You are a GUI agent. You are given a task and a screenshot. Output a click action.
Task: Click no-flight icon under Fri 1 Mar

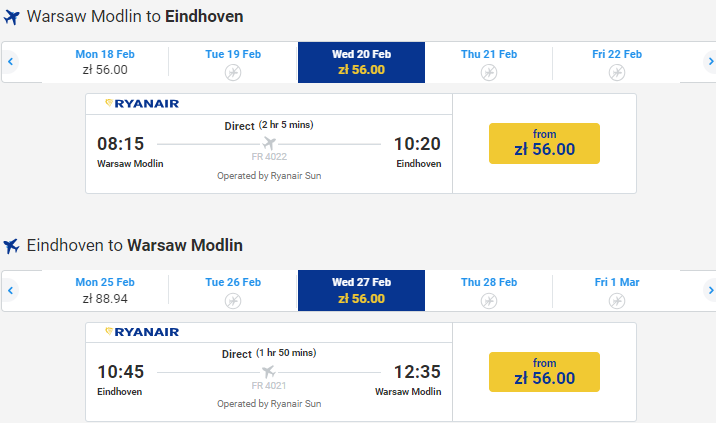point(617,300)
